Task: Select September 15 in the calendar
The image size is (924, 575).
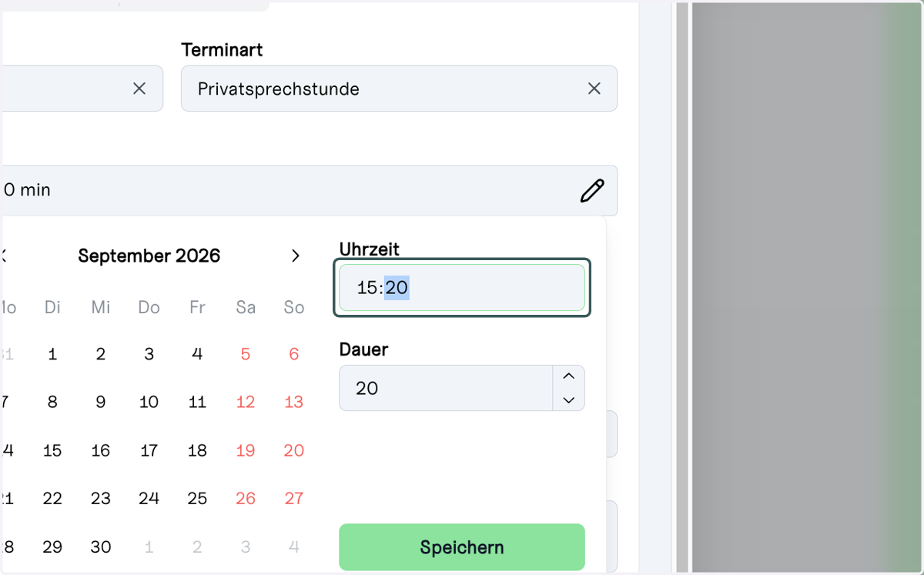Action: (x=52, y=451)
